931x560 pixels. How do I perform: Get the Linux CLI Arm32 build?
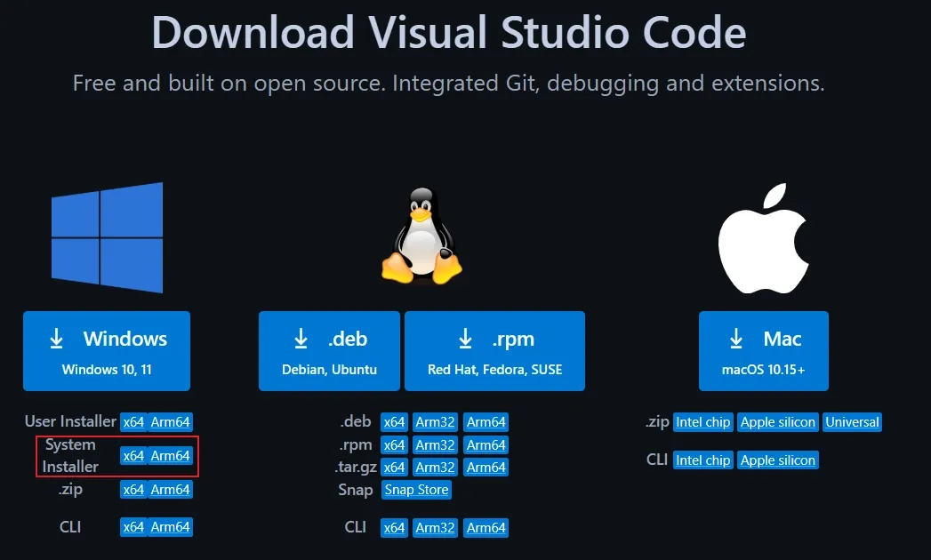coord(435,527)
